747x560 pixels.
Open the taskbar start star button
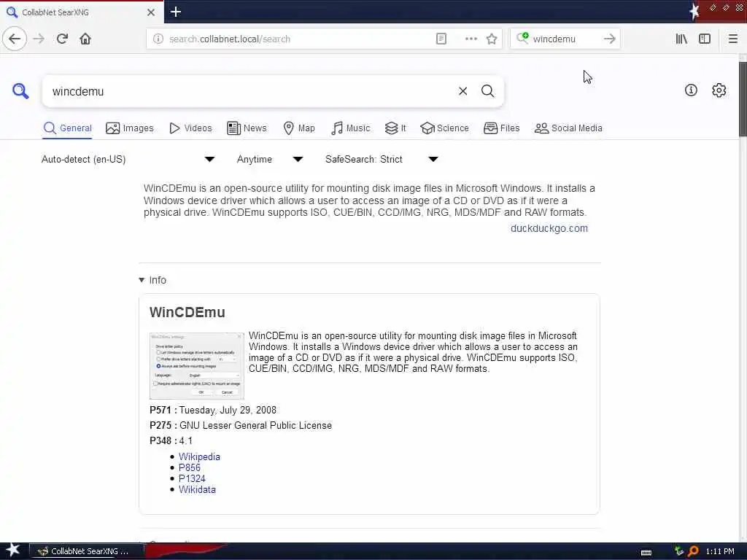point(12,551)
